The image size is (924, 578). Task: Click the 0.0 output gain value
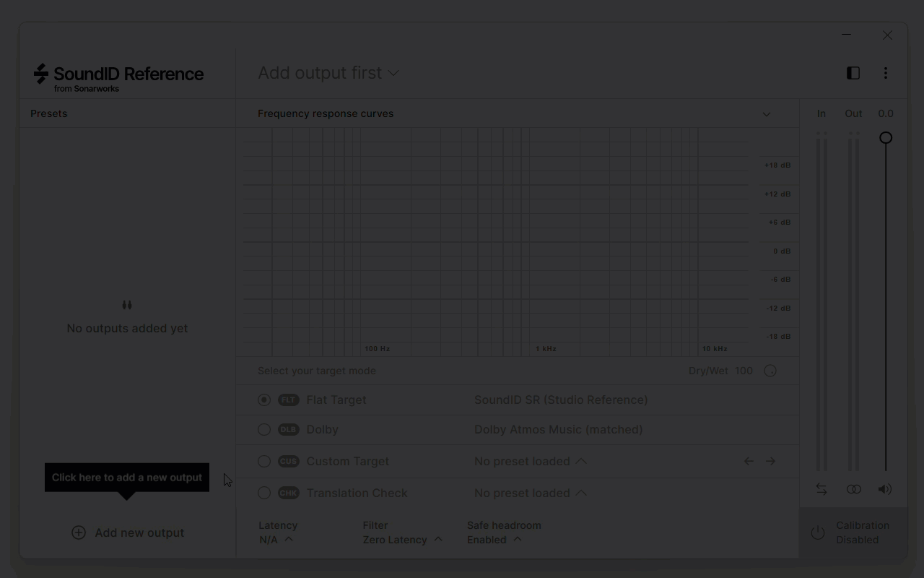[x=886, y=113]
